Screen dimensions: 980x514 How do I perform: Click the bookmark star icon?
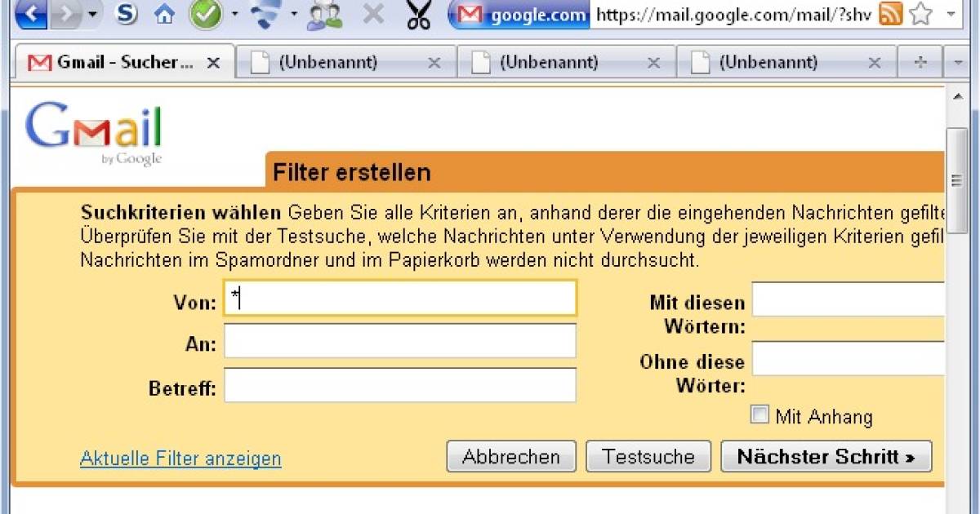coord(921,14)
